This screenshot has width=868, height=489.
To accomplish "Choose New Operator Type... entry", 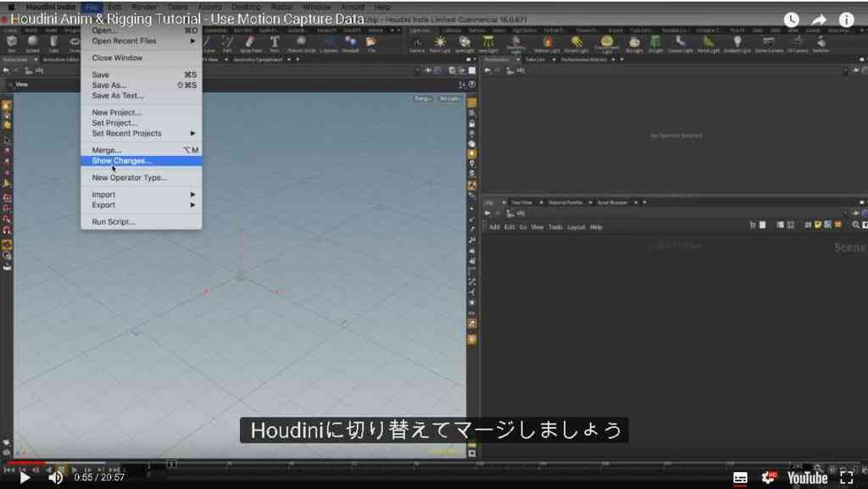I will (142, 178).
